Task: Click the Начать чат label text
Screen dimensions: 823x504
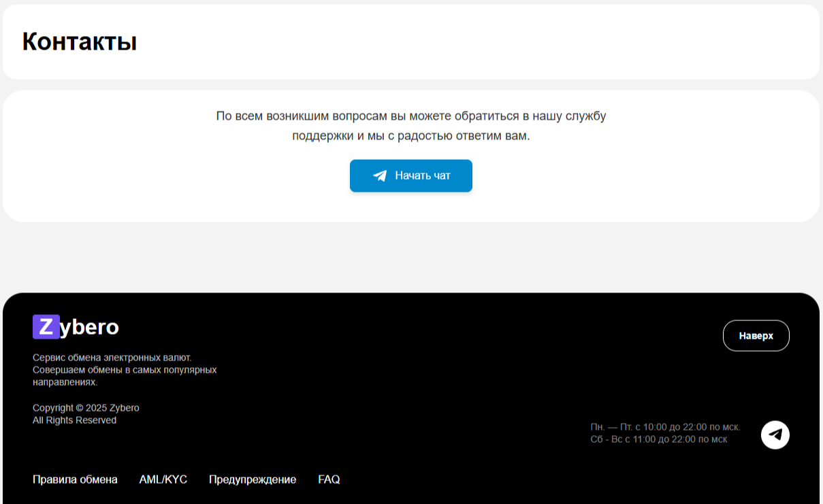Action: click(422, 175)
